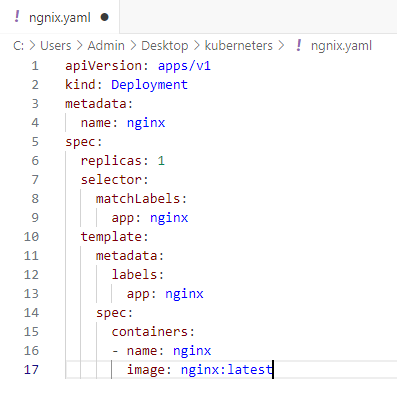Viewport: 397px width, 398px height.
Task: Click 'spec:' key on line 5
Action: (84, 142)
